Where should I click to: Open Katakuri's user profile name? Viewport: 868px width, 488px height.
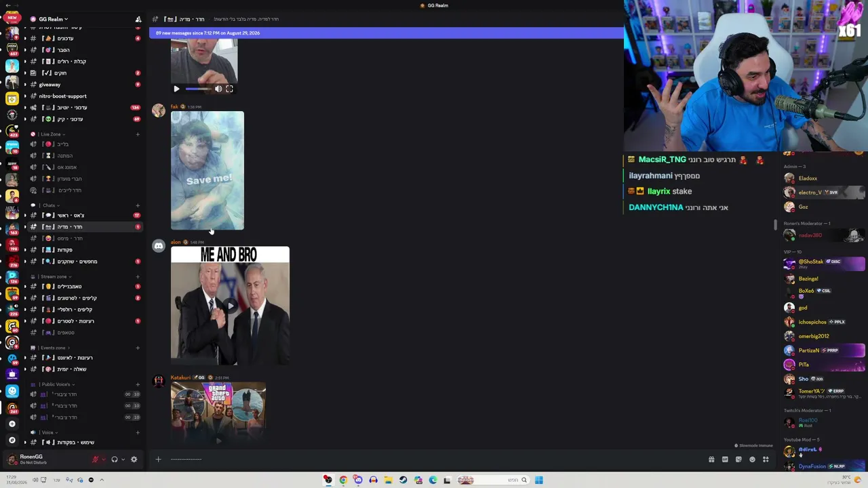pyautogui.click(x=180, y=378)
